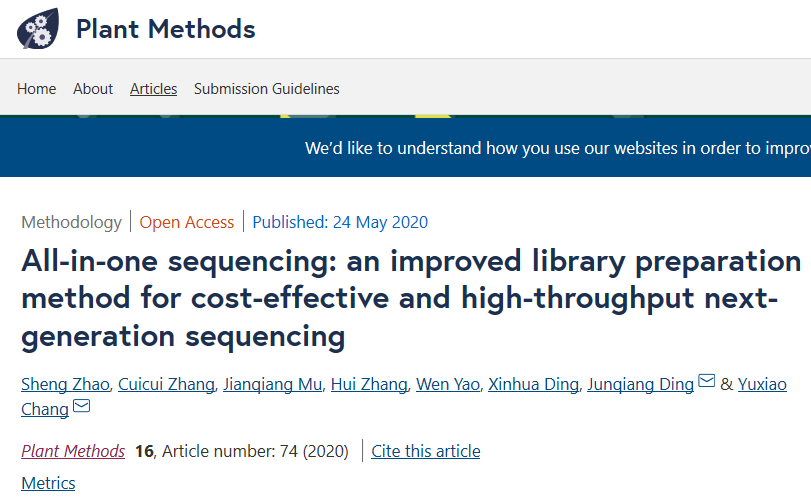Click the italic Plant Methods journal link
Viewport: 811px width, 499px height.
tap(73, 451)
